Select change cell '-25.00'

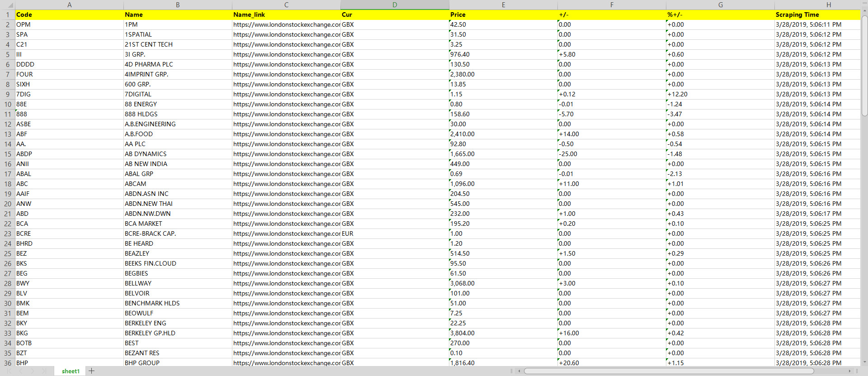pos(612,154)
